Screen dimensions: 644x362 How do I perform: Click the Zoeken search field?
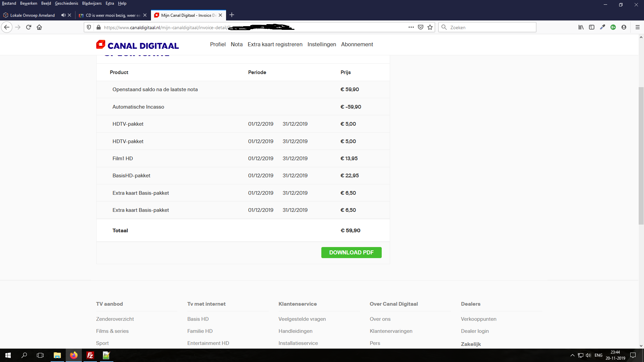tap(487, 27)
